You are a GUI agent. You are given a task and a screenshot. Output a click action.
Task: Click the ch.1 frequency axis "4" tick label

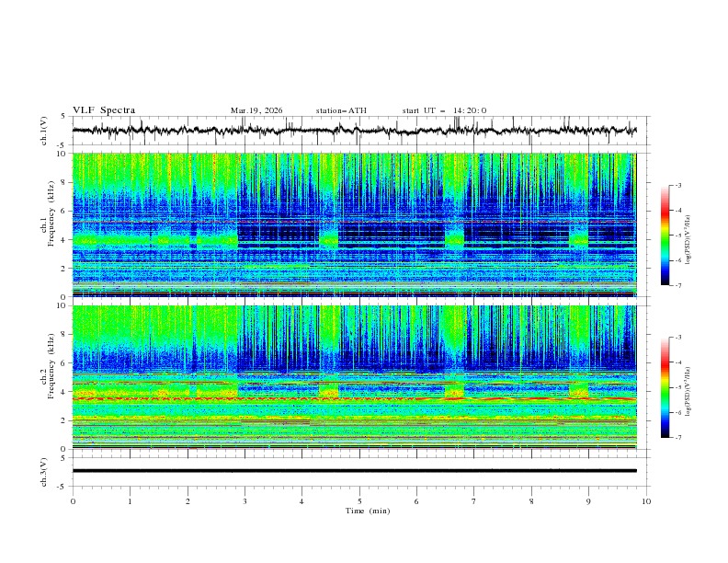point(64,240)
